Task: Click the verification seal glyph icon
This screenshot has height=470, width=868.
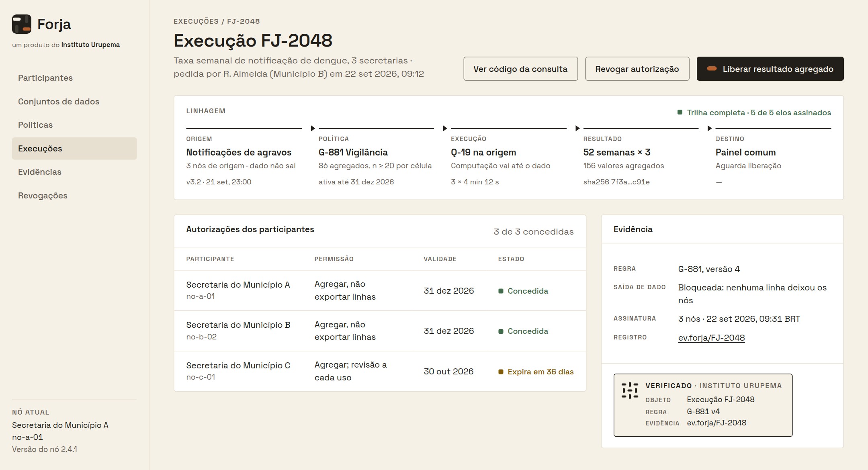Action: [630, 390]
